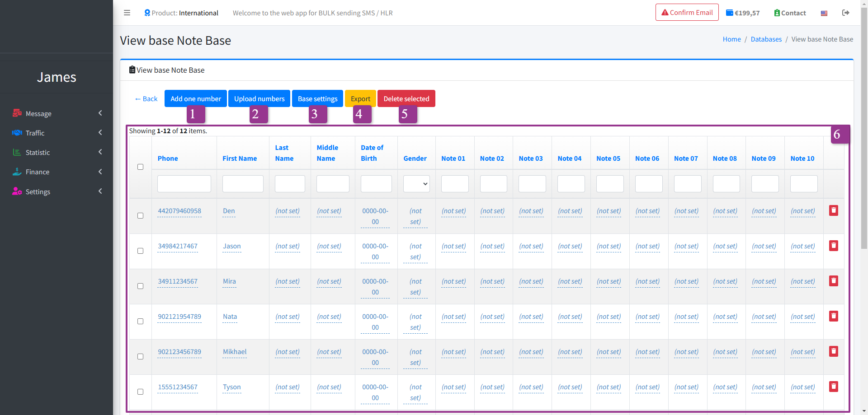
Task: Click the yellow Export button
Action: tap(360, 98)
